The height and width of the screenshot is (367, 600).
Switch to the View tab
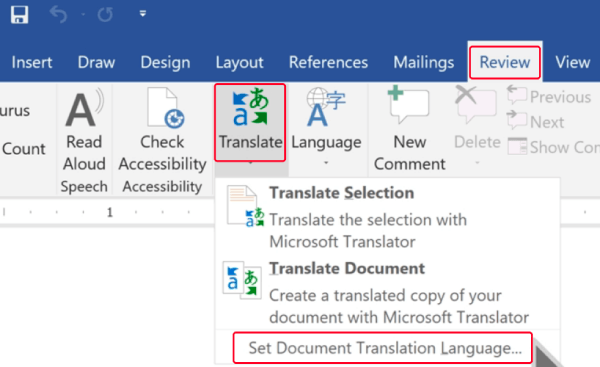click(572, 62)
